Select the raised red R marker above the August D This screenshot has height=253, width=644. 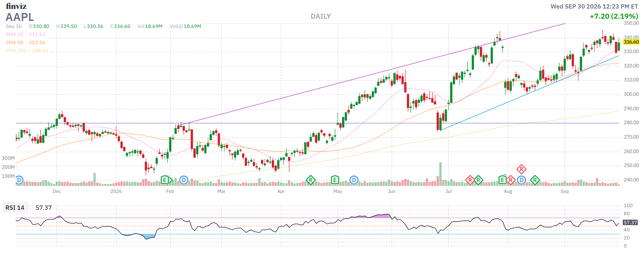[x=522, y=169]
